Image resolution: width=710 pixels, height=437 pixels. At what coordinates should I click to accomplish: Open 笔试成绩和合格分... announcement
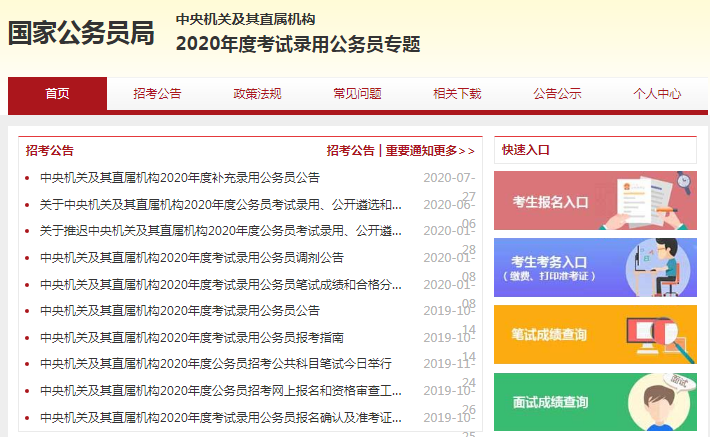click(221, 284)
